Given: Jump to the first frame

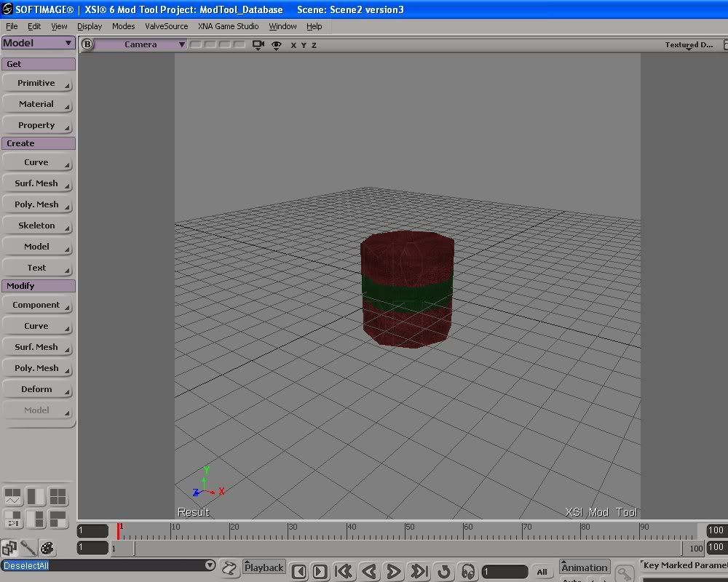Looking at the screenshot, I should [344, 571].
